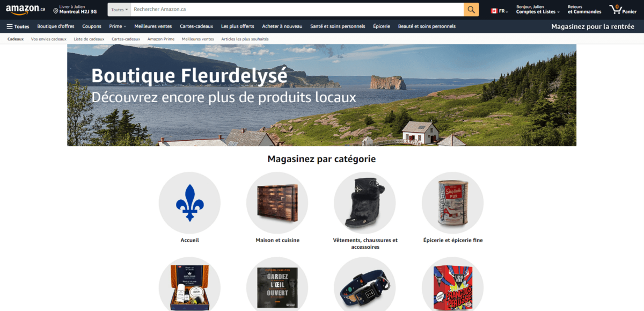Click the orange search magnifier button
644x311 pixels.
(471, 10)
